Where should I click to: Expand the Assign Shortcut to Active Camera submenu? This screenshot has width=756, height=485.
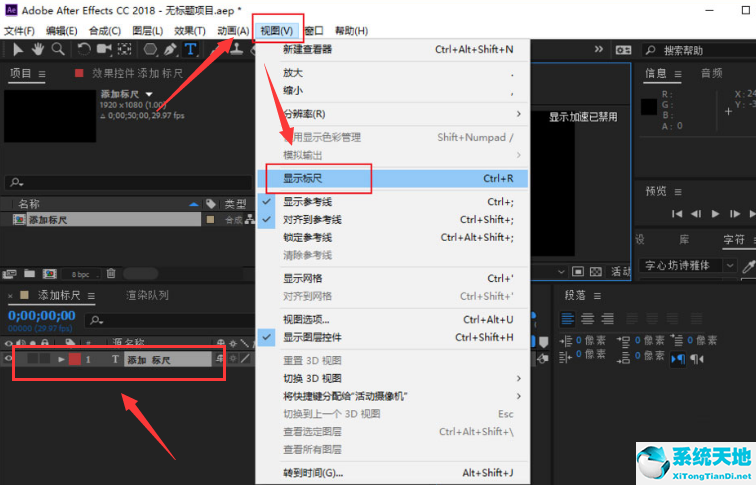point(392,396)
